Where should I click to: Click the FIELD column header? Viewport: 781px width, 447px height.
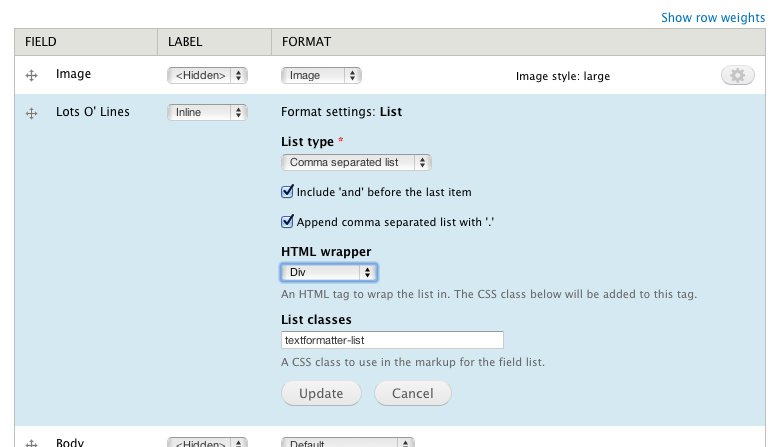pyautogui.click(x=41, y=42)
